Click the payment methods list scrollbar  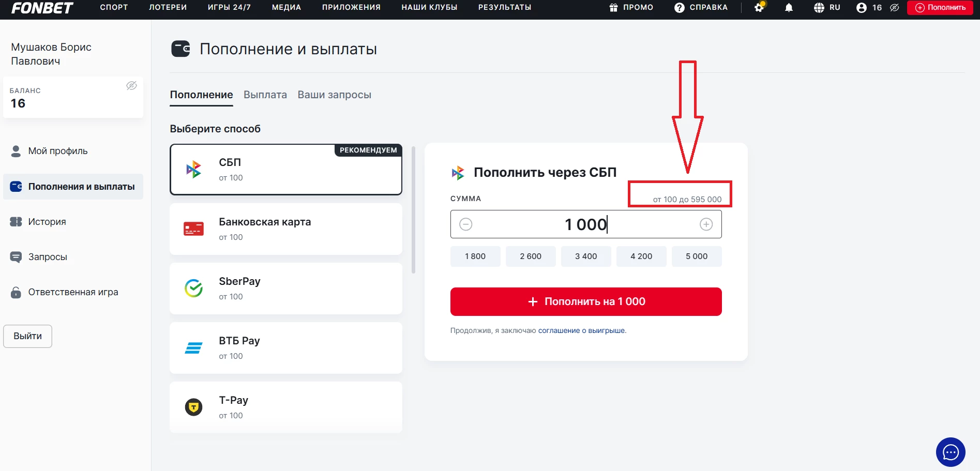pyautogui.click(x=413, y=210)
